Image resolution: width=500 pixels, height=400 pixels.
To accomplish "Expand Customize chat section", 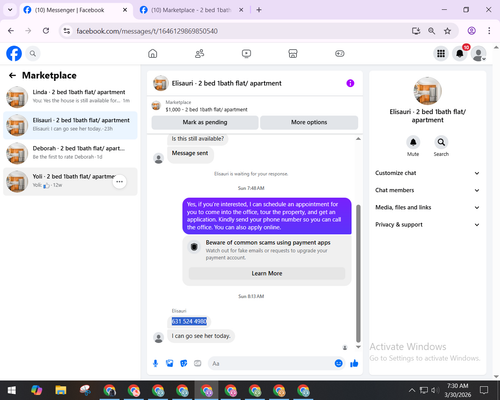I will click(427, 173).
